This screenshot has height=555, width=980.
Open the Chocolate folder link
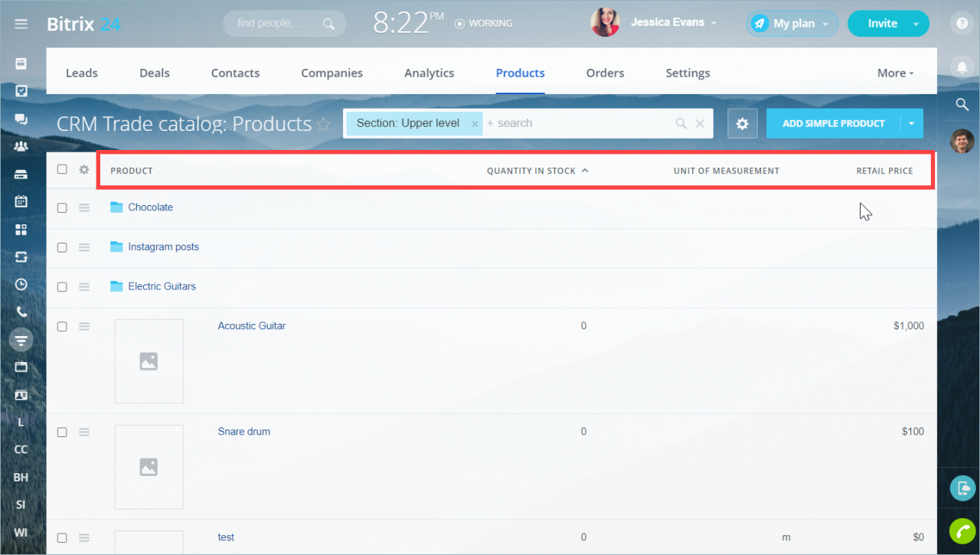tap(151, 207)
